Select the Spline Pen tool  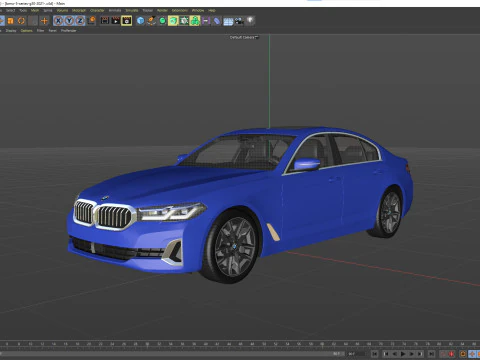(x=151, y=21)
